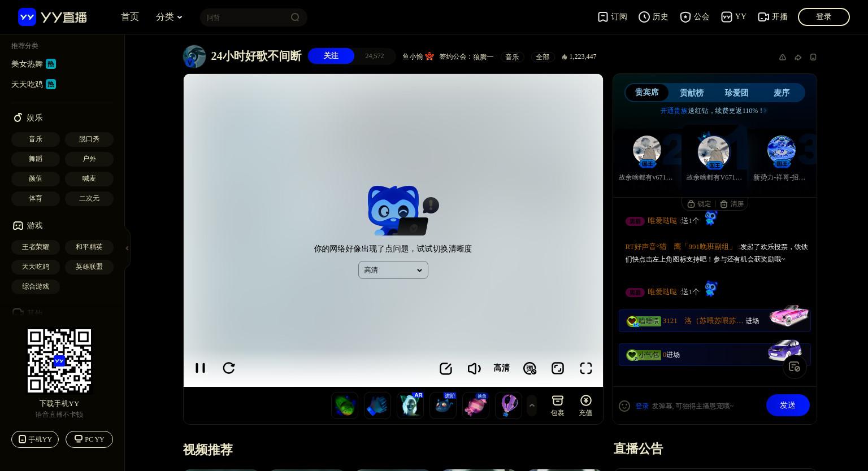Expand the gift list chevron
868x471 pixels.
point(532,405)
